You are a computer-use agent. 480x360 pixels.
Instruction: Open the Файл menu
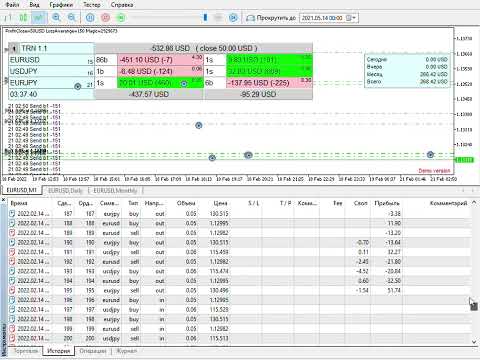12,5
